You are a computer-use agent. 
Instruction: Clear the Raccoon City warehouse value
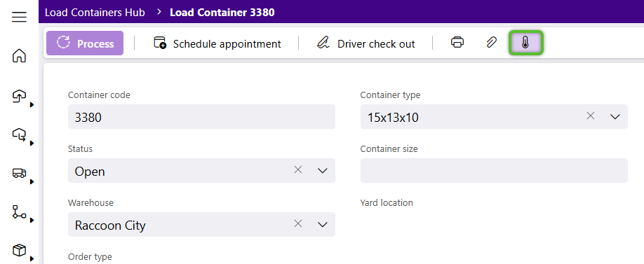point(298,223)
